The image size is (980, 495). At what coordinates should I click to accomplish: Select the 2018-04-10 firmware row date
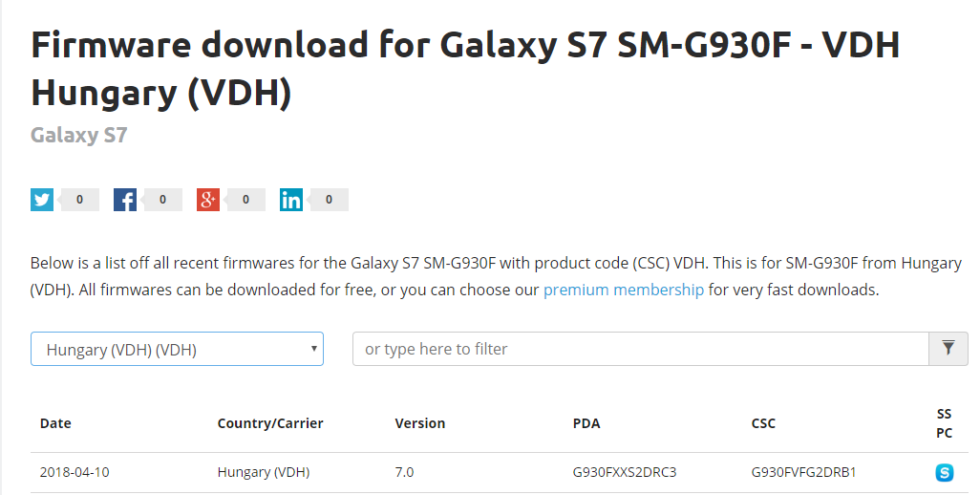75,472
